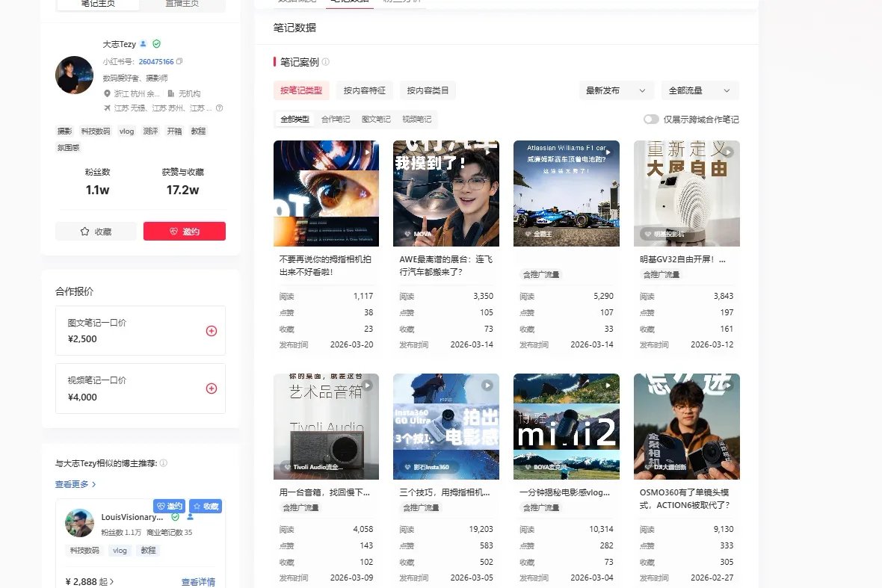The width and height of the screenshot is (882, 588).
Task: Expand the ¥2,888 起 price arrow
Action: pyautogui.click(x=111, y=582)
